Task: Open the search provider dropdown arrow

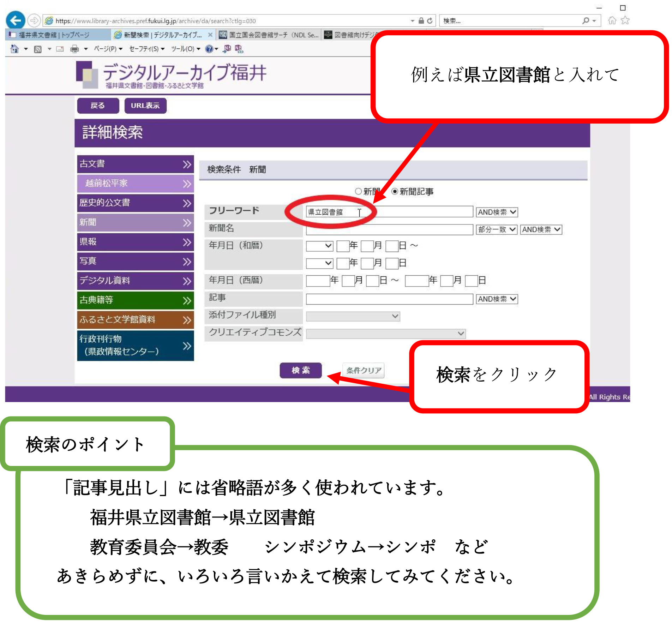Action: (x=594, y=21)
